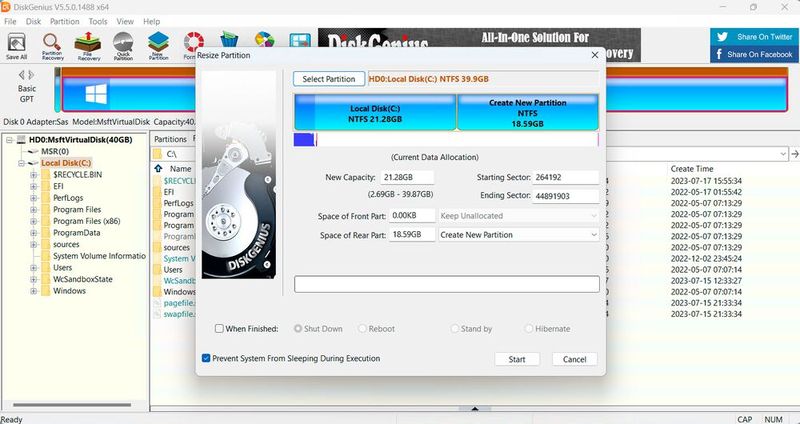Screen dimensions: 800x424
Task: Expand the $RECYCLE.BIN folder node
Action: tap(34, 175)
